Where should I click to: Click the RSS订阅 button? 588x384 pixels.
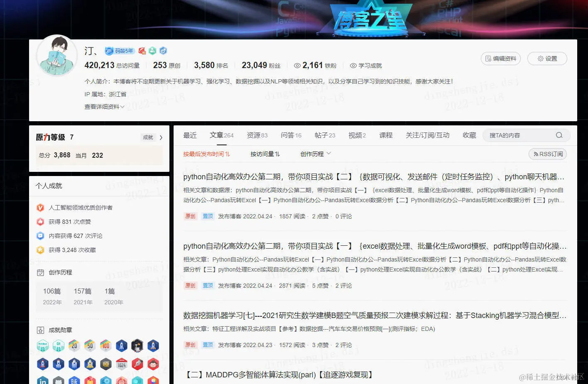tap(548, 154)
